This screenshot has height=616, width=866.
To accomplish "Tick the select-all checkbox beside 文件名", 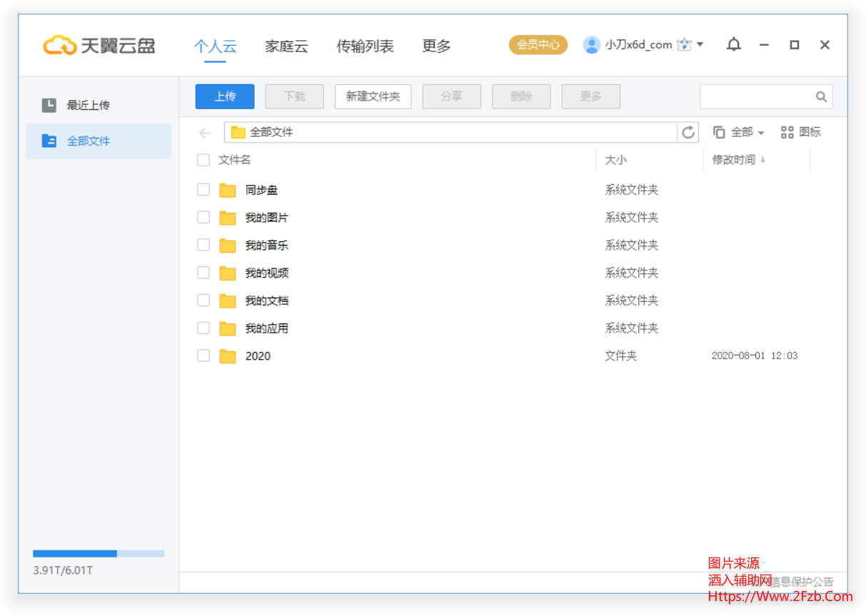I will click(x=203, y=160).
